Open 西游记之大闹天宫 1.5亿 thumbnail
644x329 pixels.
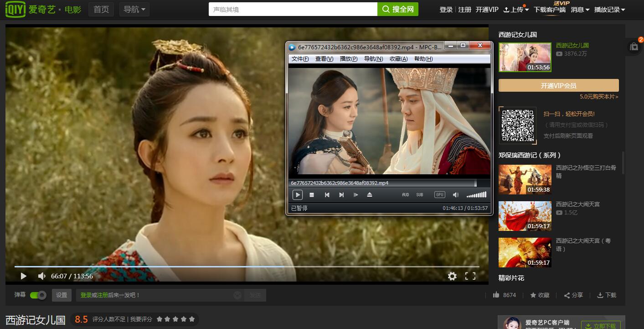coord(525,216)
